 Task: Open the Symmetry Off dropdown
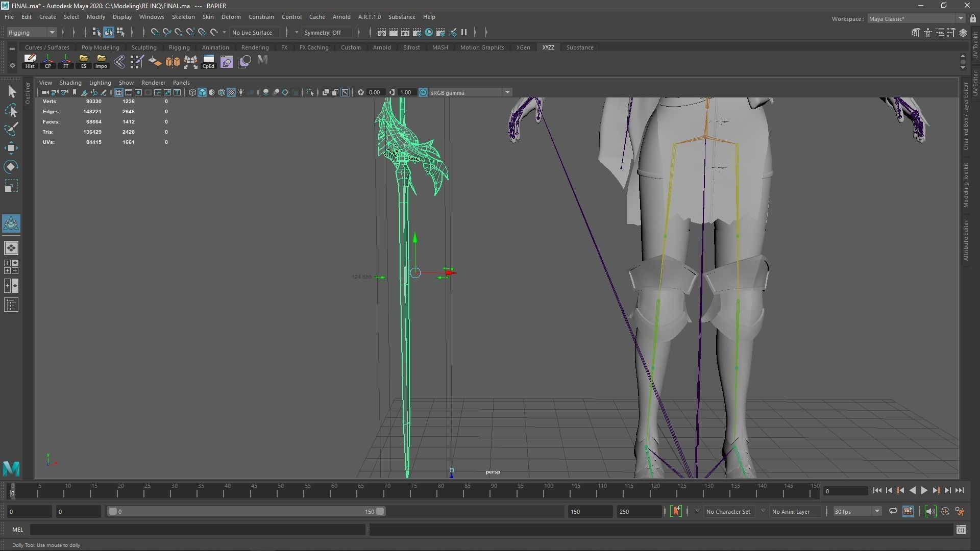tap(327, 33)
